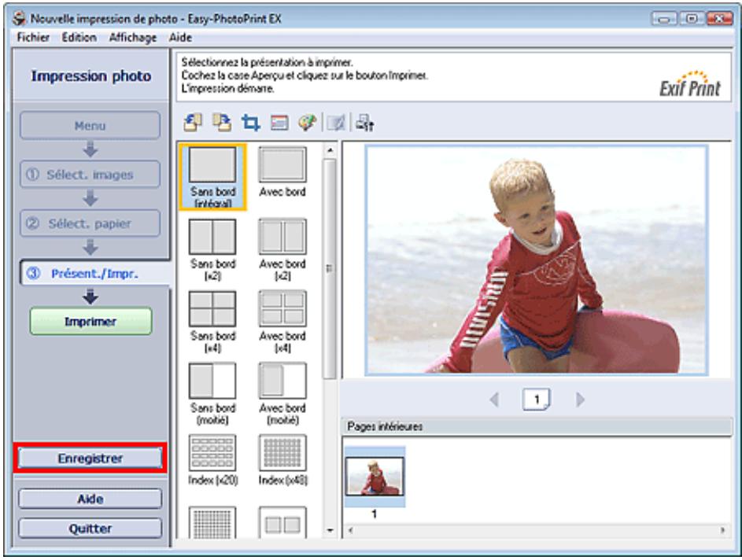
Task: Open the print settings printer icon
Action: coord(365,123)
